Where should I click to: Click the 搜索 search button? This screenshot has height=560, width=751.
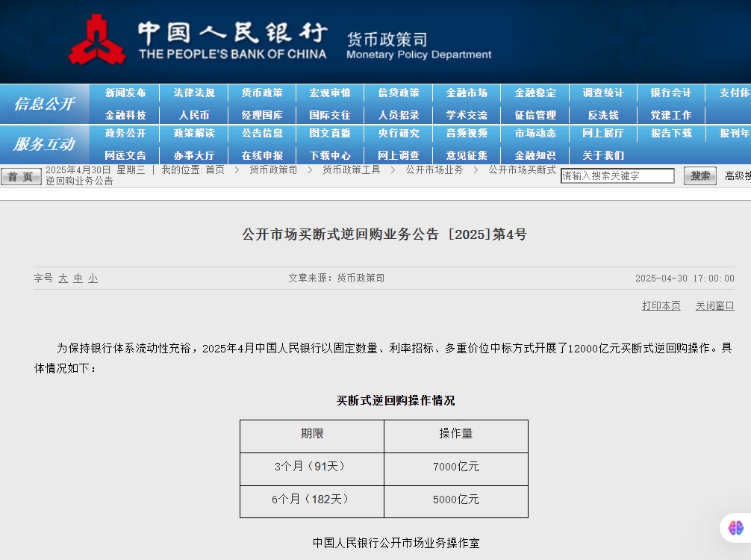(x=699, y=175)
